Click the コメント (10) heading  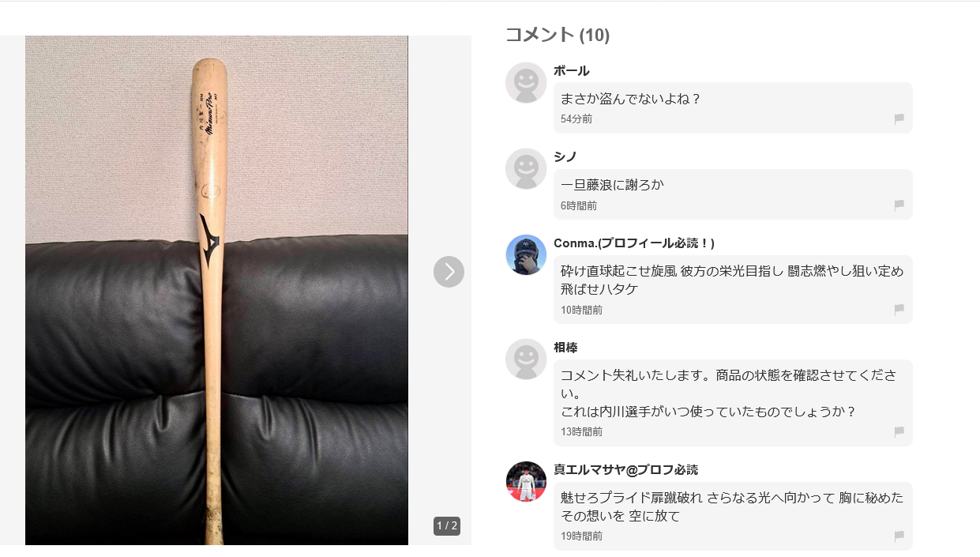pos(558,35)
